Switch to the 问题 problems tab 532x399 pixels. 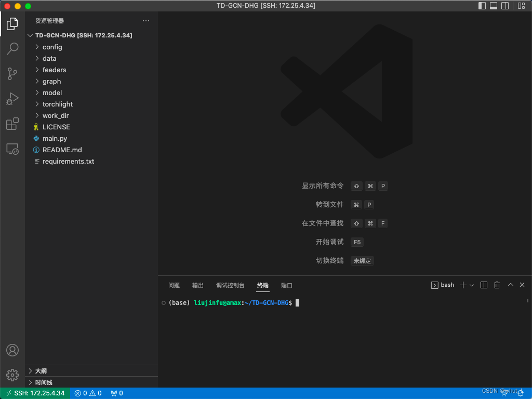(174, 285)
